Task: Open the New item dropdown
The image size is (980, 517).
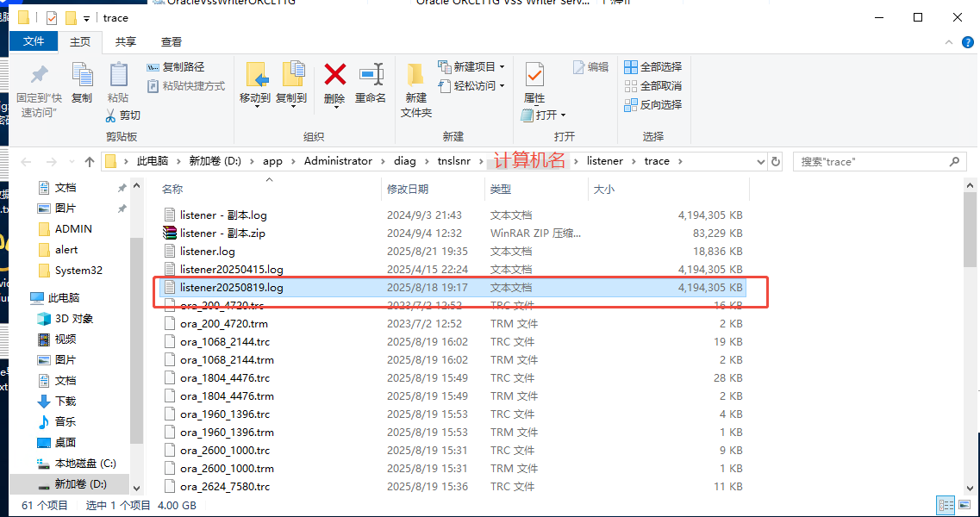Action: [471, 67]
